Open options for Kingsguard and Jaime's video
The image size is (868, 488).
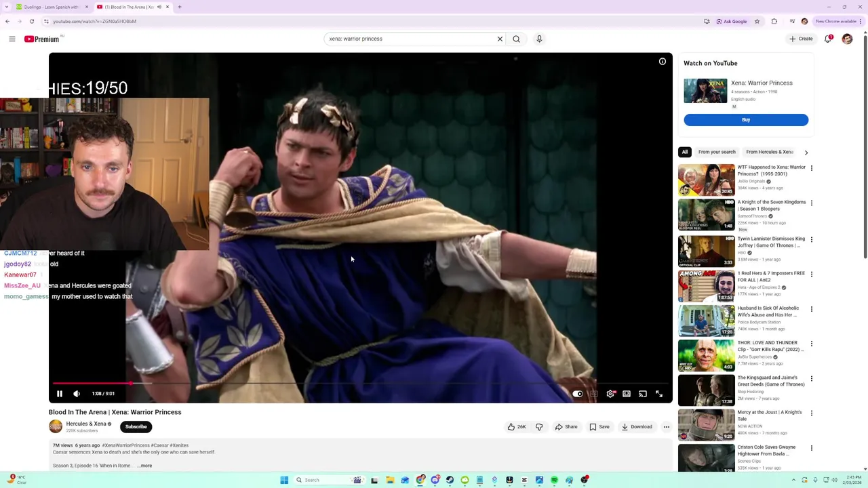[x=812, y=378]
